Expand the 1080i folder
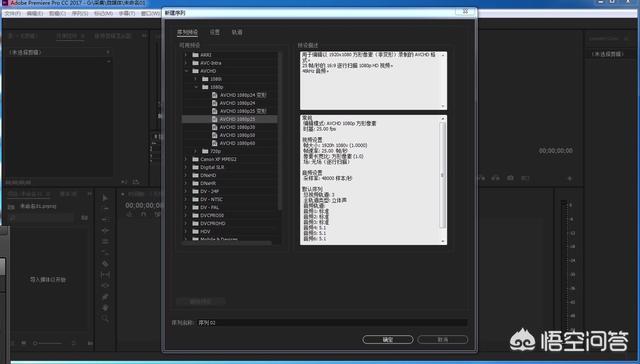 (x=196, y=79)
